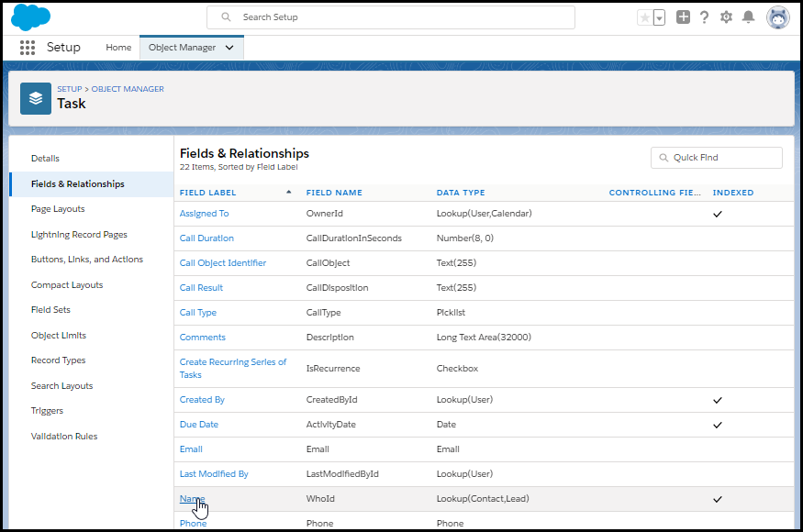Open the Phone field link
The height and width of the screenshot is (532, 803).
click(193, 524)
